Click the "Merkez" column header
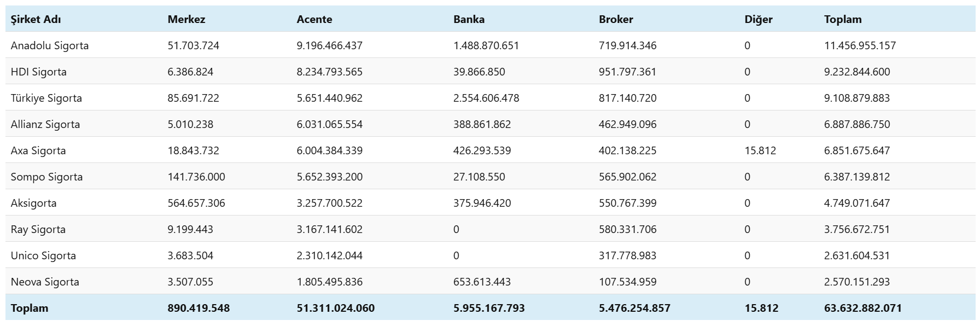This screenshot has height=326, width=980. [x=186, y=19]
